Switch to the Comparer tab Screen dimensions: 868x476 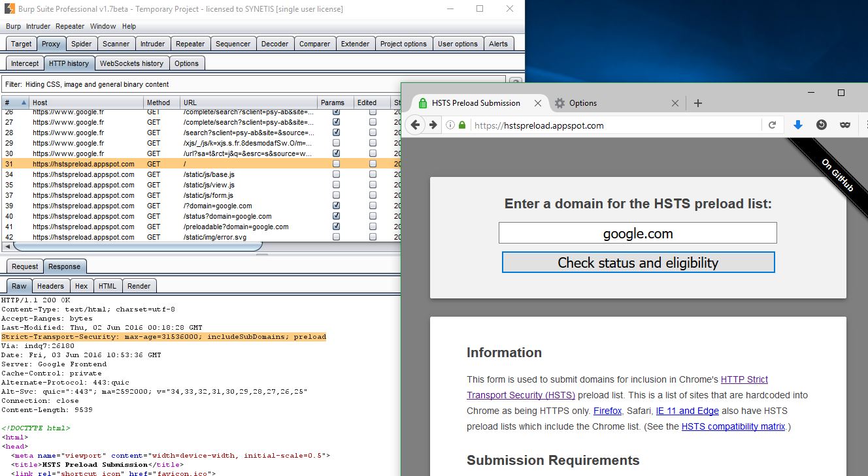(x=314, y=44)
